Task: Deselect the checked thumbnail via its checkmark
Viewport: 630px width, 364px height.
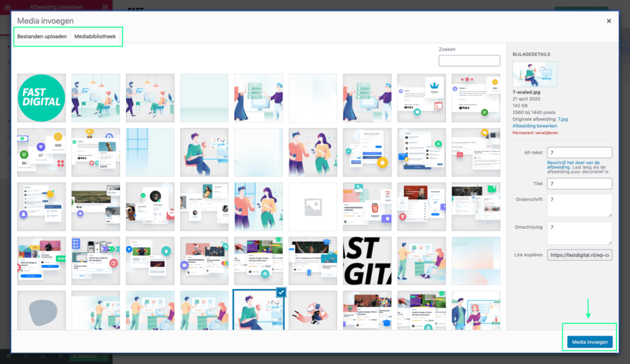Action: 281,293
